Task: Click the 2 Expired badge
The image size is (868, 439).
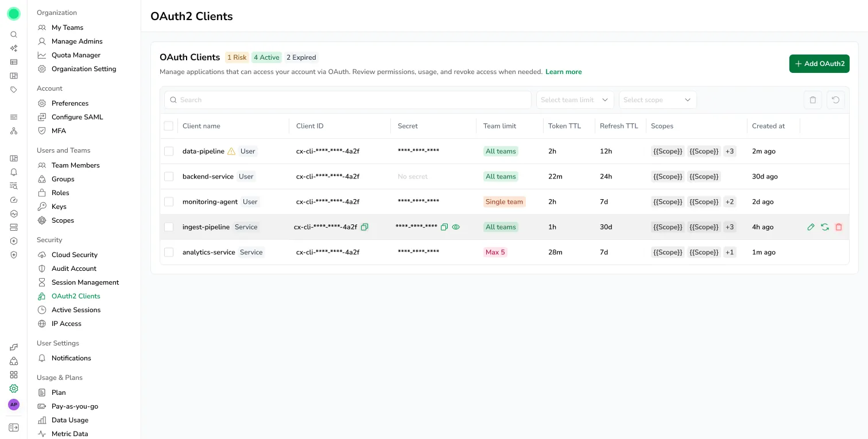Action: (301, 57)
